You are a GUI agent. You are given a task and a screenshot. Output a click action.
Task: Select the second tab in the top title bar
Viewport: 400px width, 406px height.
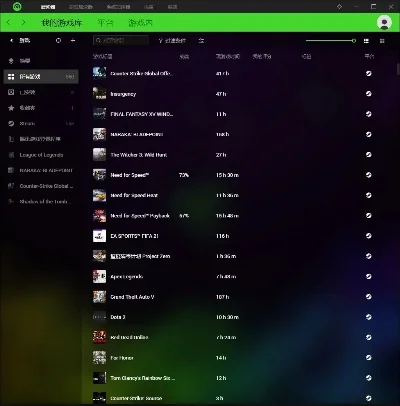coord(81,7)
